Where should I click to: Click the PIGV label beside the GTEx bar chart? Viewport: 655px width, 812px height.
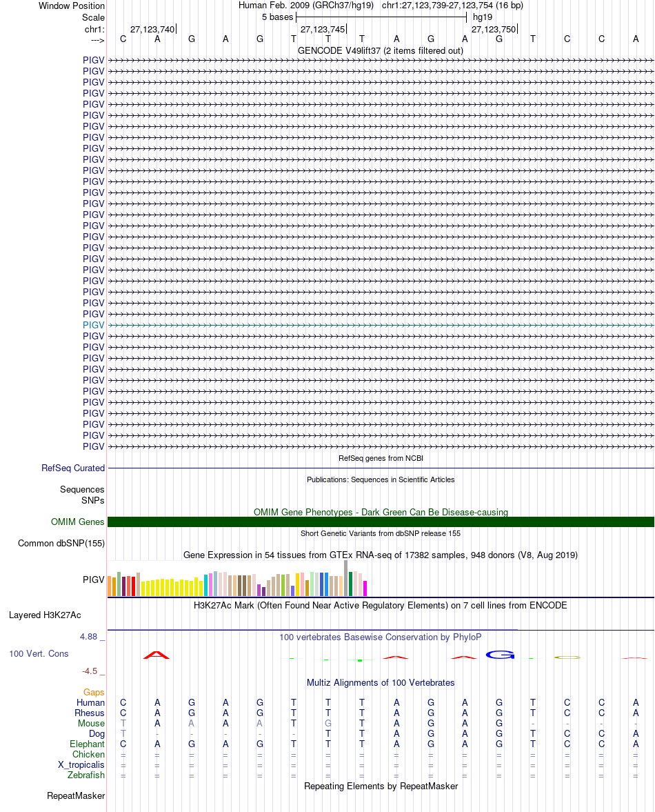pyautogui.click(x=94, y=580)
